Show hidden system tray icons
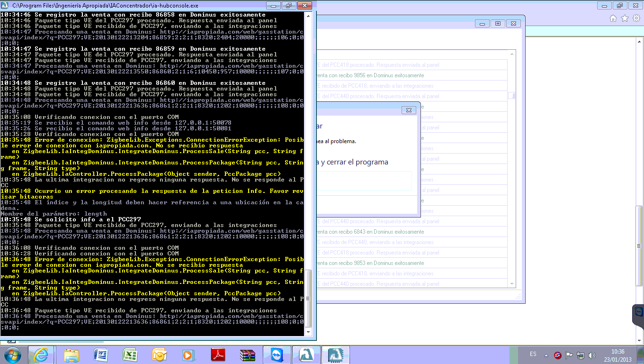This screenshot has height=364, width=644. click(x=547, y=355)
